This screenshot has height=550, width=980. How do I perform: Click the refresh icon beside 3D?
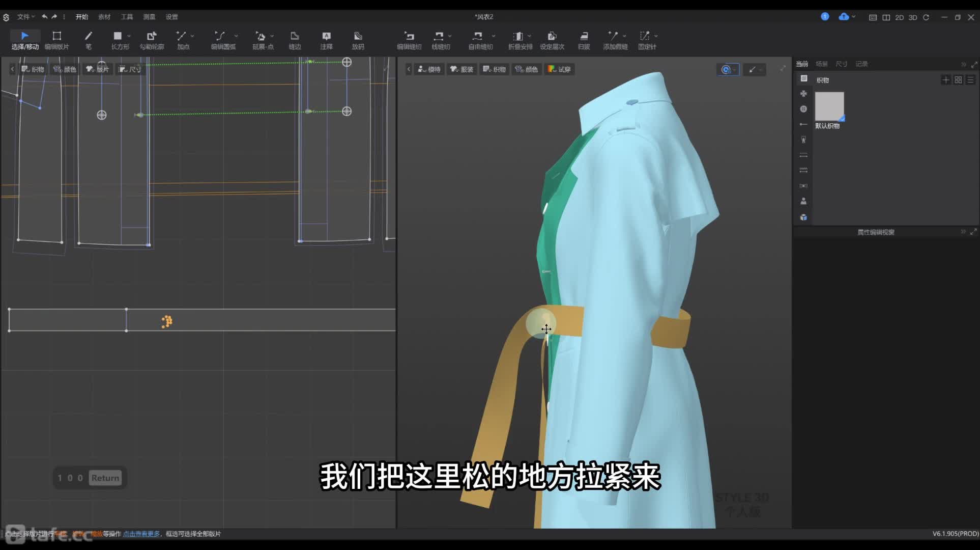tap(926, 17)
